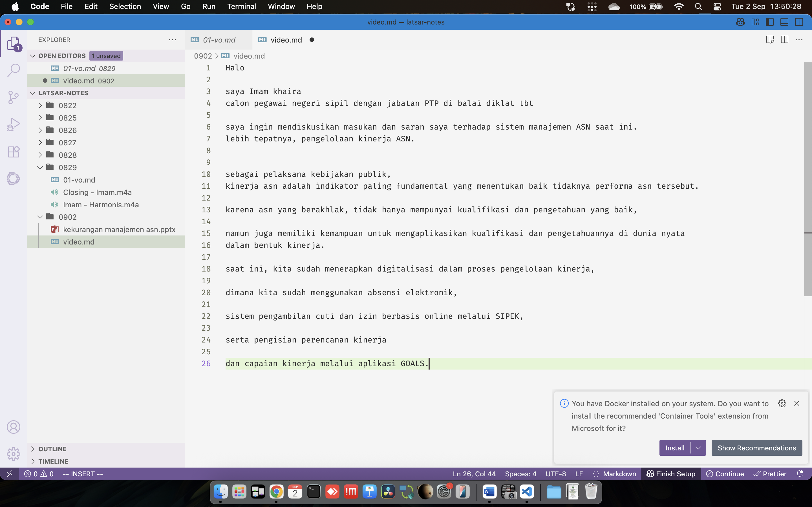Switch to the 01-vo.md tab
Image resolution: width=812 pixels, height=507 pixels.
point(219,40)
